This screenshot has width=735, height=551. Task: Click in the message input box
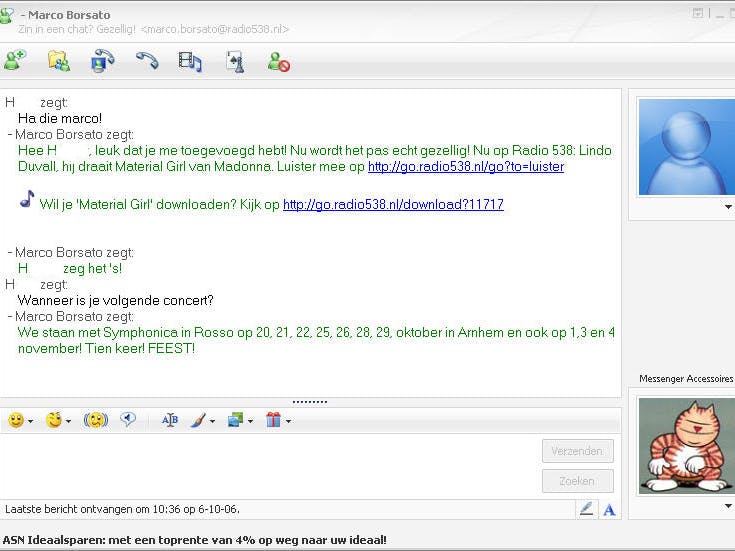[x=270, y=466]
